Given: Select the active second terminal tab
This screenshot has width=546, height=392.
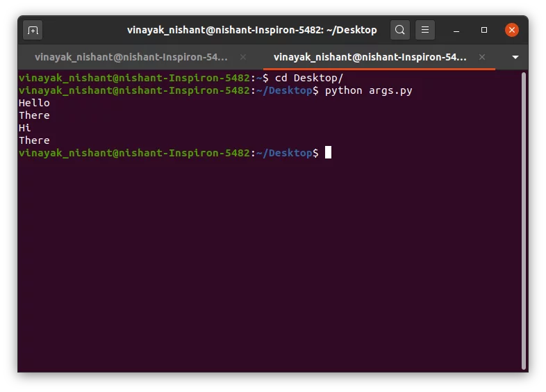Looking at the screenshot, I should (370, 57).
